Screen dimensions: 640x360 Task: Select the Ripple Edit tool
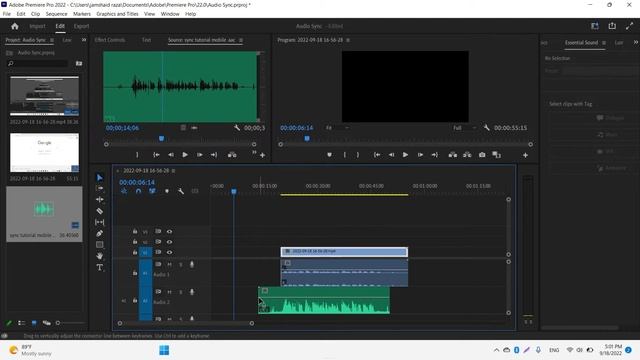pyautogui.click(x=100, y=200)
